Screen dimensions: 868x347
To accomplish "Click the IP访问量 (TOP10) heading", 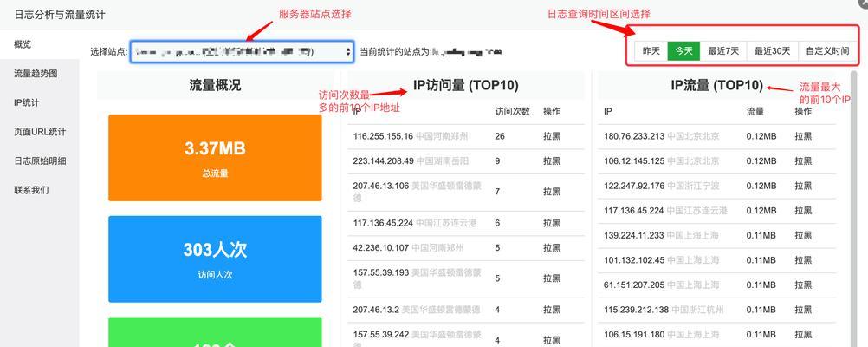I will (465, 85).
